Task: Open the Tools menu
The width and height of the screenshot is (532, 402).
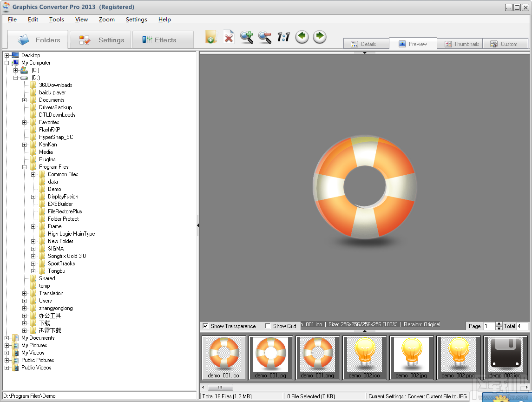Action: (x=57, y=20)
